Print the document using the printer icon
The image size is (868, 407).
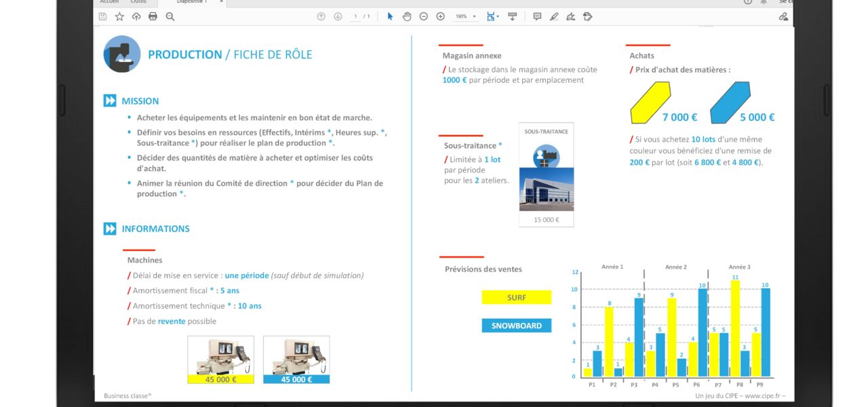153,16
